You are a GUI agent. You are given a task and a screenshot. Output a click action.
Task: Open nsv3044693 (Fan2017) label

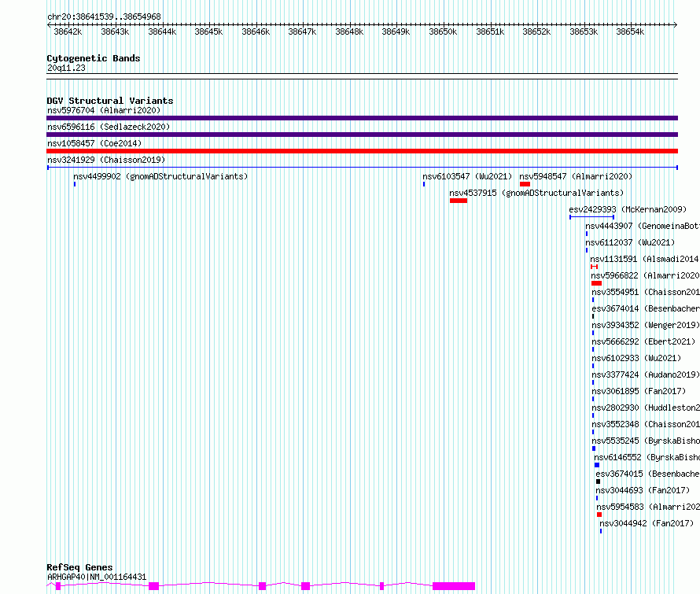(643, 490)
